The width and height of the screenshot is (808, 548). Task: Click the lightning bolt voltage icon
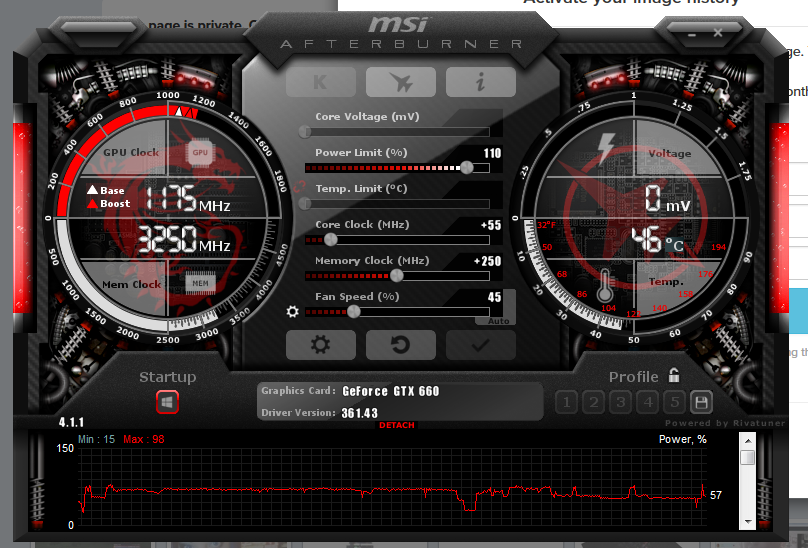605,147
